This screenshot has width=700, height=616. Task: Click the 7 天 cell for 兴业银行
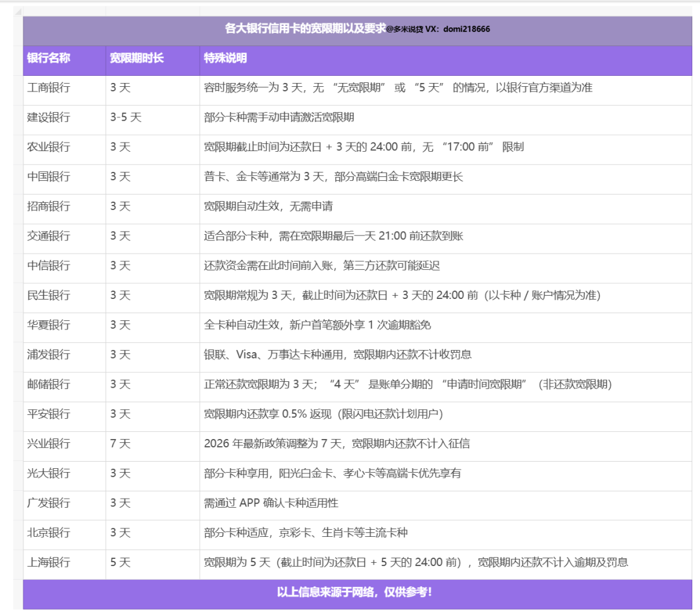pos(122,445)
